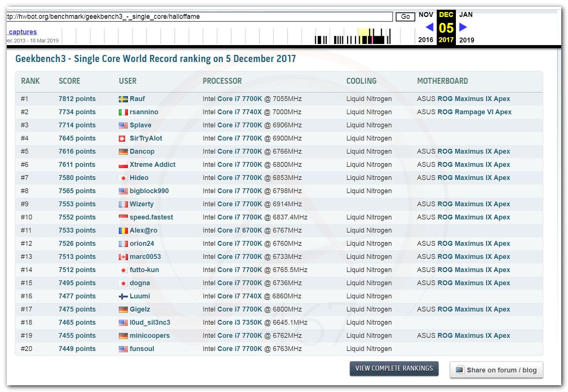Click the Swedish flag icon beside Rauf
The width and height of the screenshot is (568, 392).
tap(123, 99)
